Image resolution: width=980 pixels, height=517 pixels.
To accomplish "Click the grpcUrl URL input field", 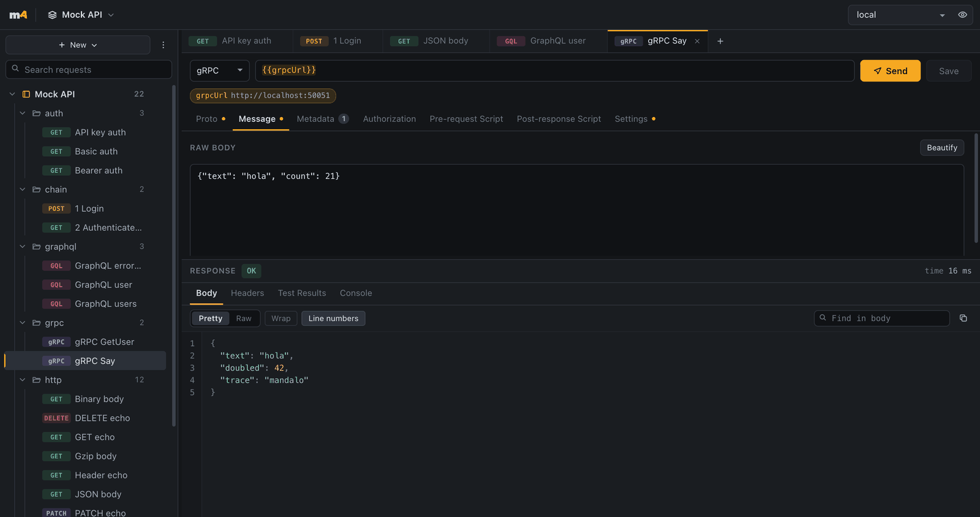I will [x=554, y=70].
